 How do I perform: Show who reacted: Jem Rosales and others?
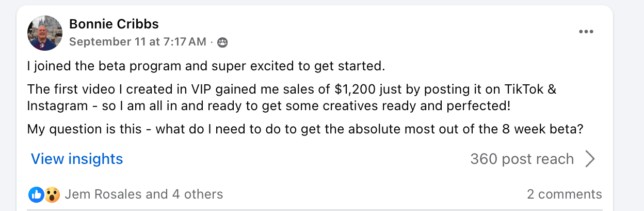pyautogui.click(x=144, y=194)
